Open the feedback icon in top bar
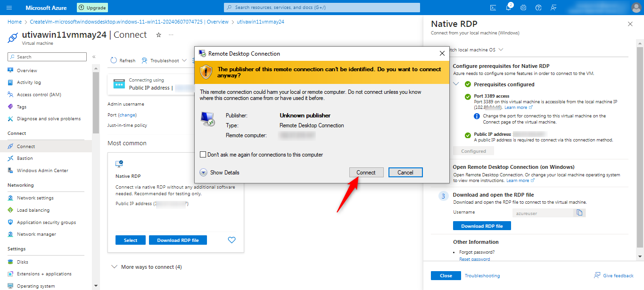The height and width of the screenshot is (290, 644). pos(553,8)
